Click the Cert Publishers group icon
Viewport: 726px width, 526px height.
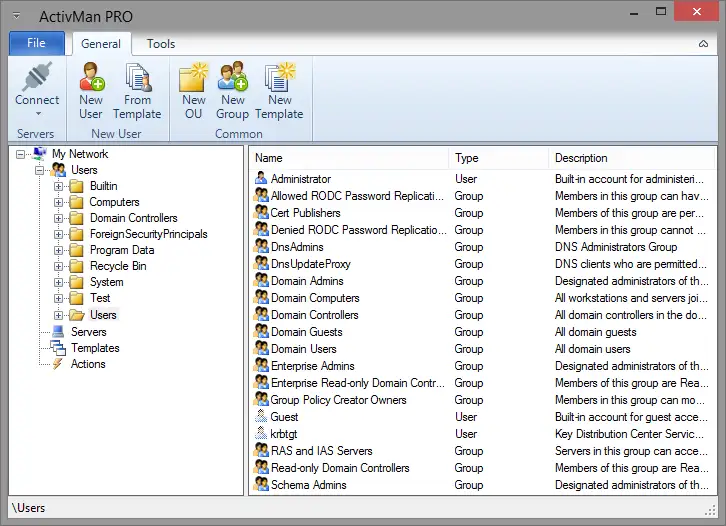[261, 212]
